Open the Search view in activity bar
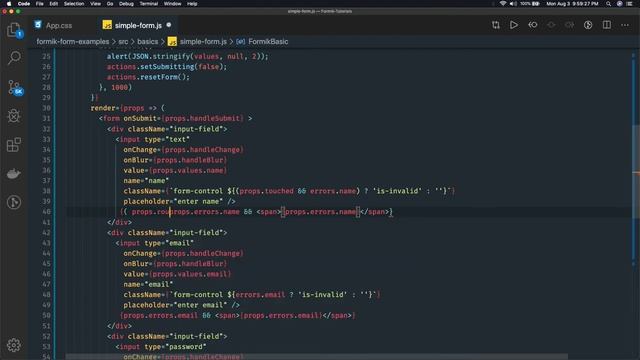Screen dimensions: 640x360 coord(14,58)
